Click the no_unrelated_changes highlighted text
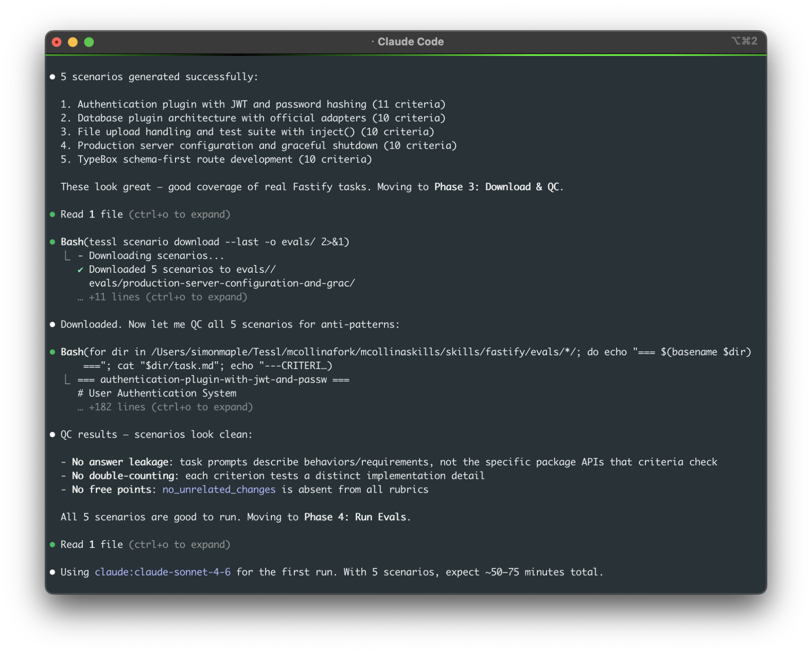The image size is (812, 654). click(x=219, y=490)
